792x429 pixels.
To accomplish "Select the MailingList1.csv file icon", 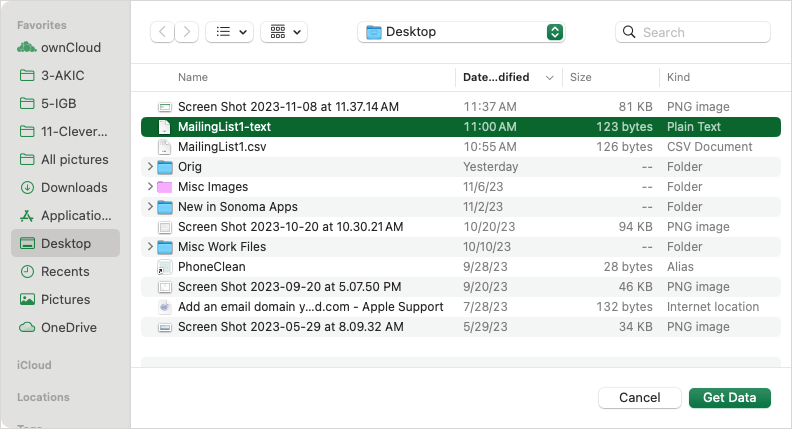I will [x=165, y=147].
